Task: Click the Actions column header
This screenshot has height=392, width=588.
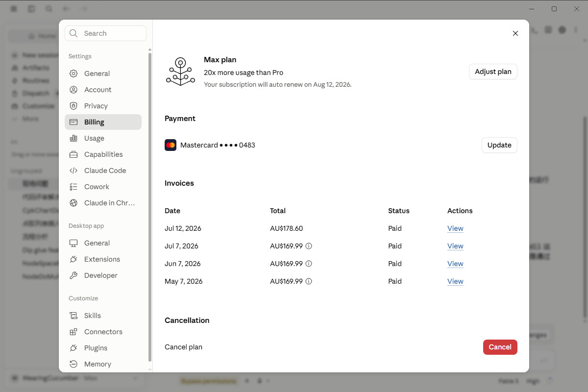Action: pos(460,211)
